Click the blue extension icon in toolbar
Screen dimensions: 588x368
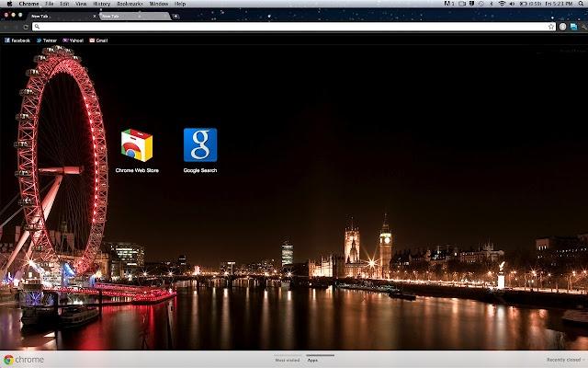coord(573,27)
